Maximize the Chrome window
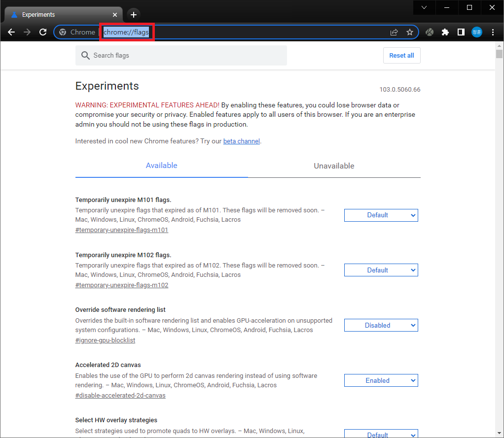 pos(469,7)
